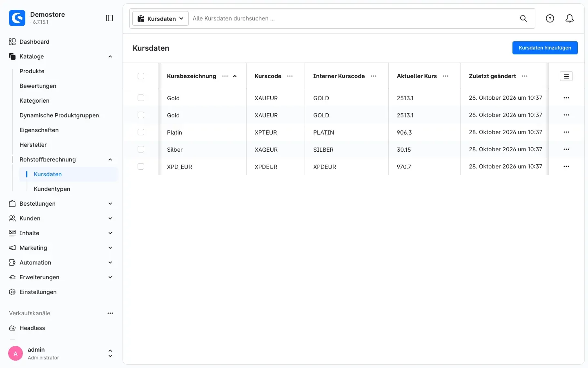Collapse the Kataloge menu chevron
This screenshot has height=368, width=588.
110,56
